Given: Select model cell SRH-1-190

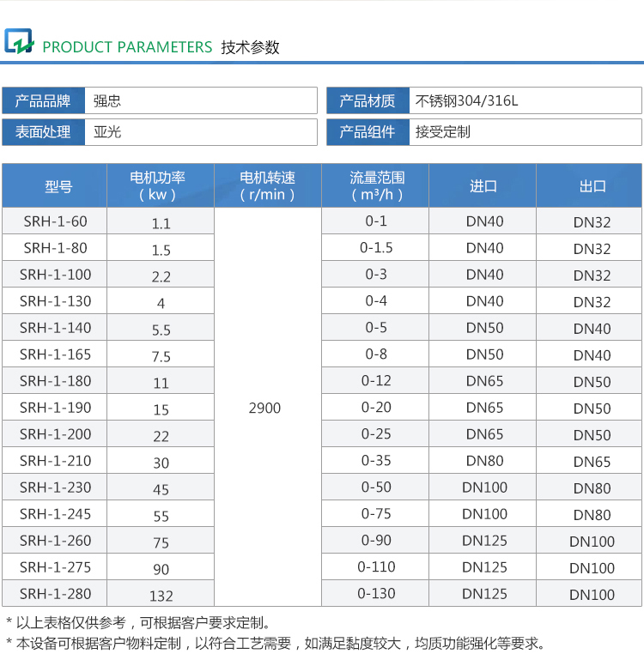Looking at the screenshot, I should tap(55, 407).
